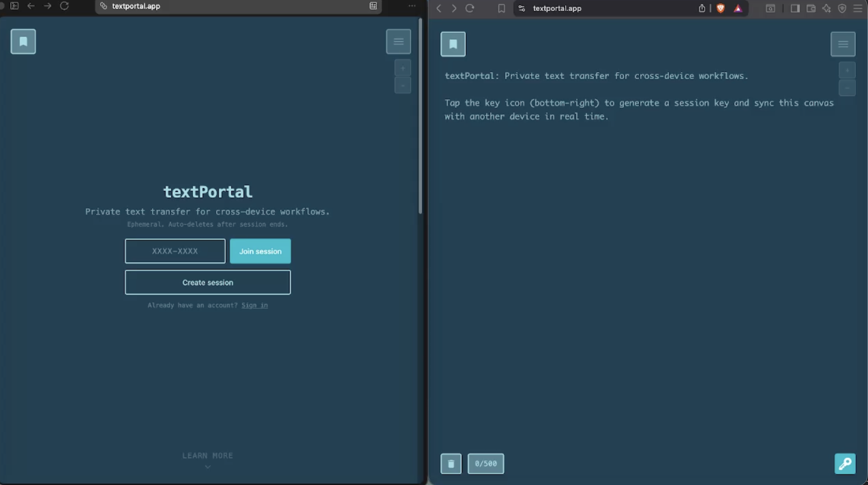Click the bookmark icon in the left window
868x485 pixels.
(23, 42)
